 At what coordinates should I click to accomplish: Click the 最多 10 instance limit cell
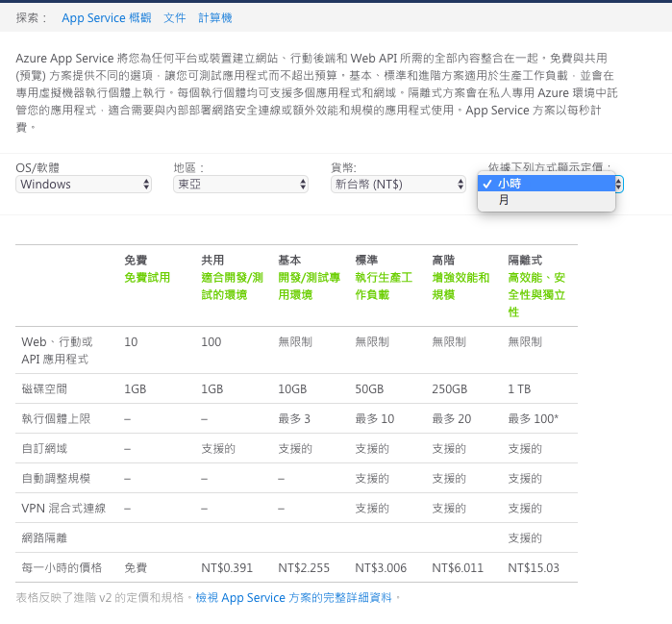(x=375, y=418)
